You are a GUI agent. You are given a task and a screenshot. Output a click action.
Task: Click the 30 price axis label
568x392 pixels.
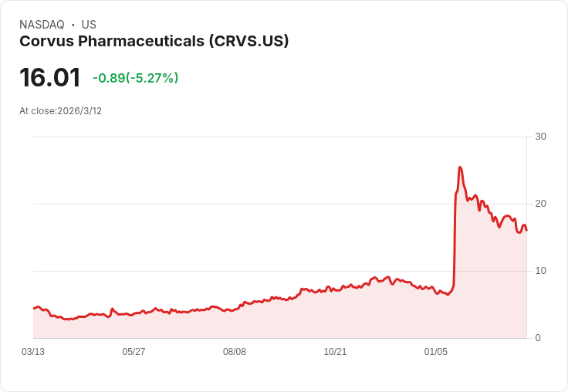[540, 137]
